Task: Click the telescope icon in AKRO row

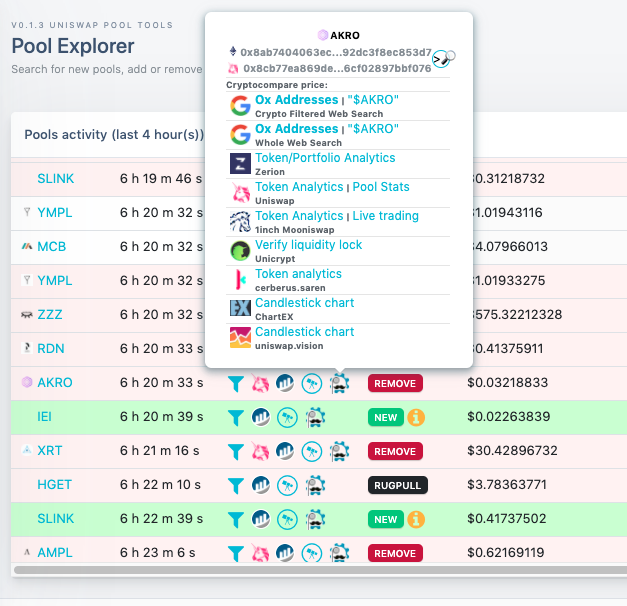Action: [x=312, y=384]
